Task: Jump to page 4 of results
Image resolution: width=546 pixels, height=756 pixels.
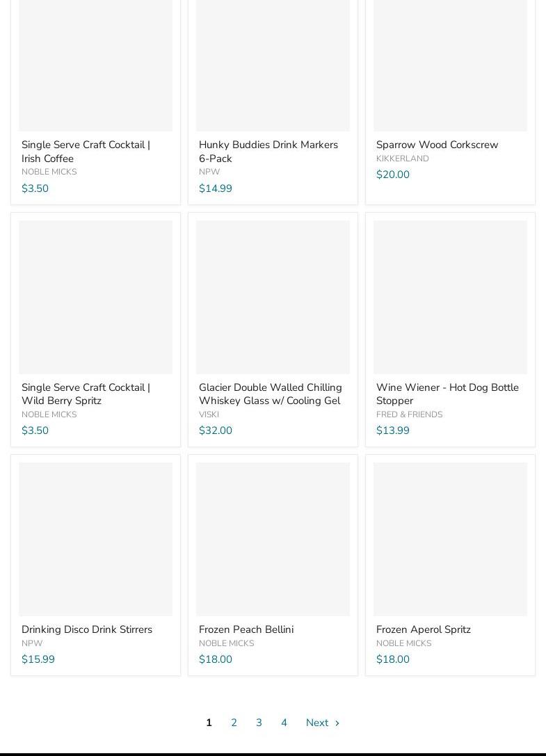Action: coord(284,723)
